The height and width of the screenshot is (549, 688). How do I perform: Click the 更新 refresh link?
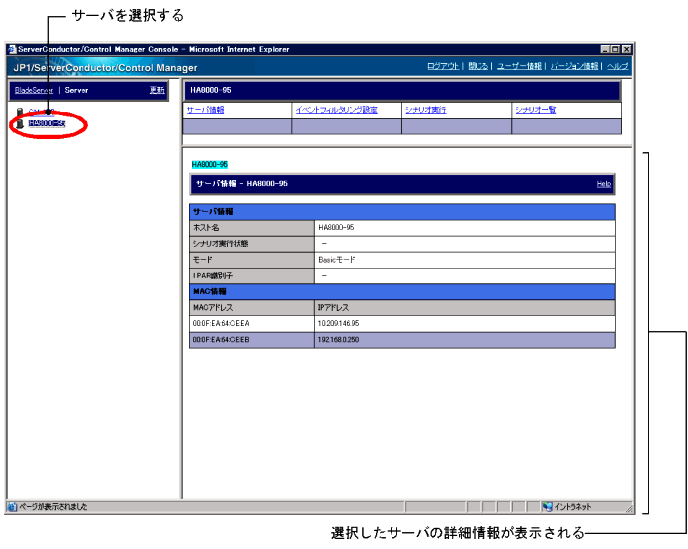pyautogui.click(x=157, y=90)
